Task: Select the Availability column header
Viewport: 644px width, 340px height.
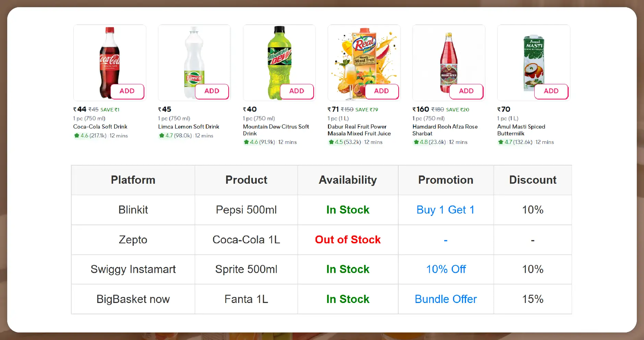Action: pyautogui.click(x=348, y=180)
